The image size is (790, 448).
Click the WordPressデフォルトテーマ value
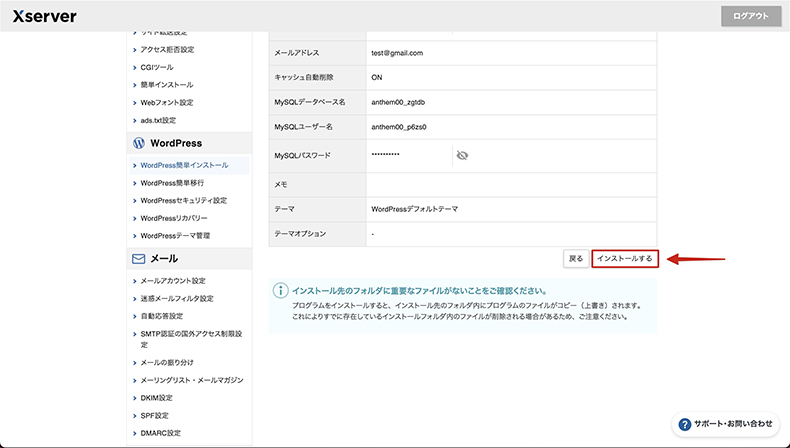coord(415,209)
